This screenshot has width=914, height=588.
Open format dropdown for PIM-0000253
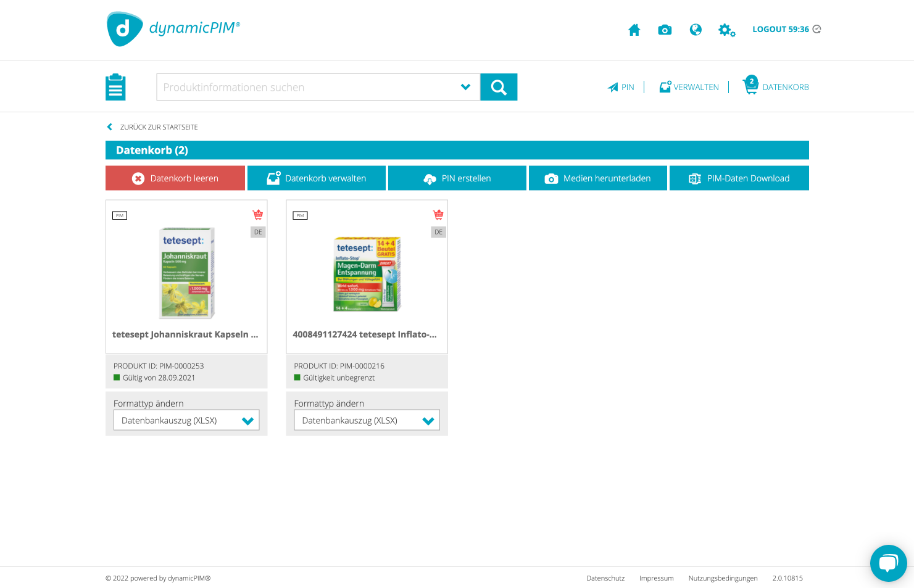point(186,420)
